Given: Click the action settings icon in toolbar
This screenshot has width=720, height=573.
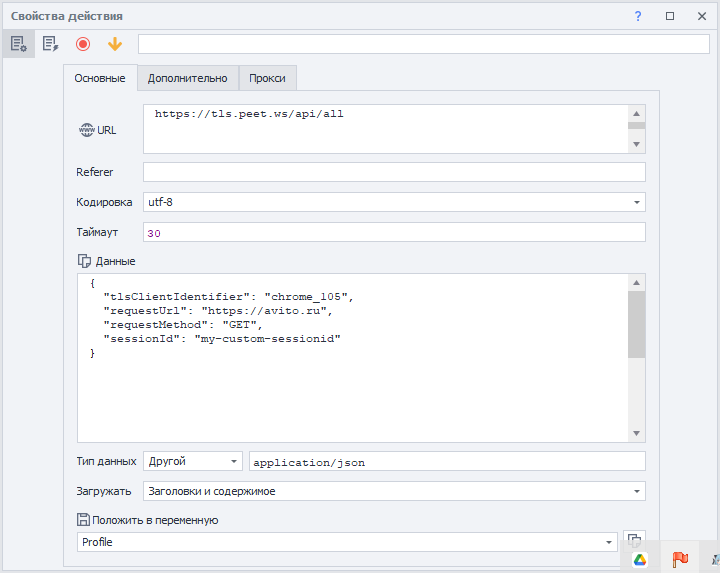Looking at the screenshot, I should [17, 44].
